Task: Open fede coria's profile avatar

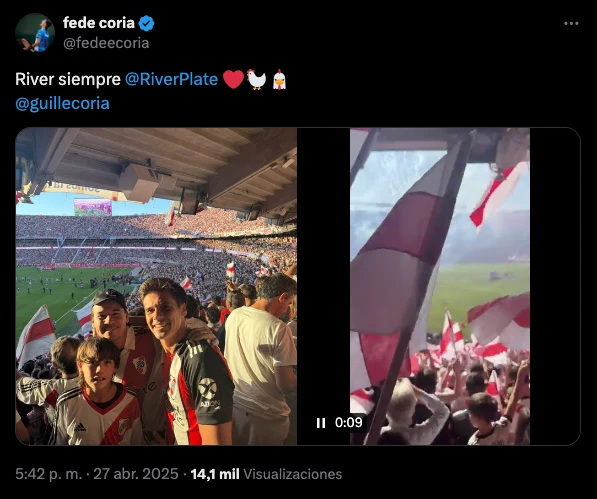Action: (x=35, y=33)
